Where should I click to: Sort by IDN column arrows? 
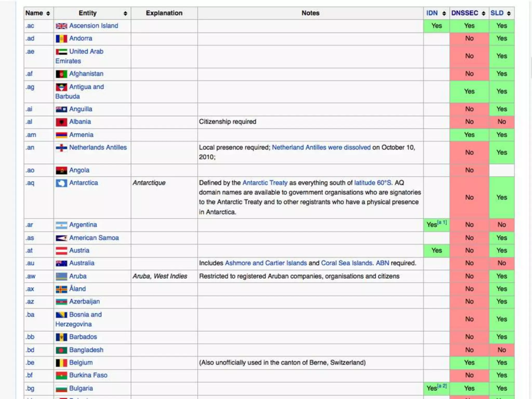pyautogui.click(x=444, y=14)
